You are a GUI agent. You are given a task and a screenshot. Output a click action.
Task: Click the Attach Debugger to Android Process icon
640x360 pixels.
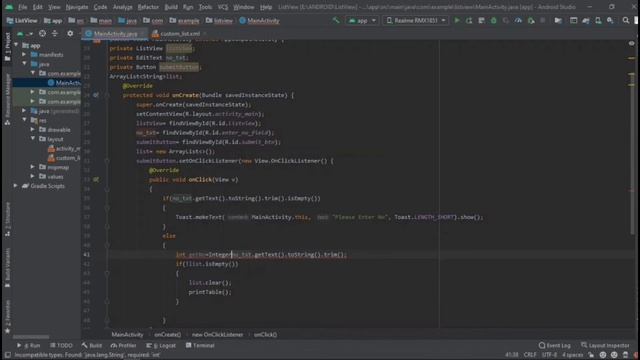click(531, 20)
